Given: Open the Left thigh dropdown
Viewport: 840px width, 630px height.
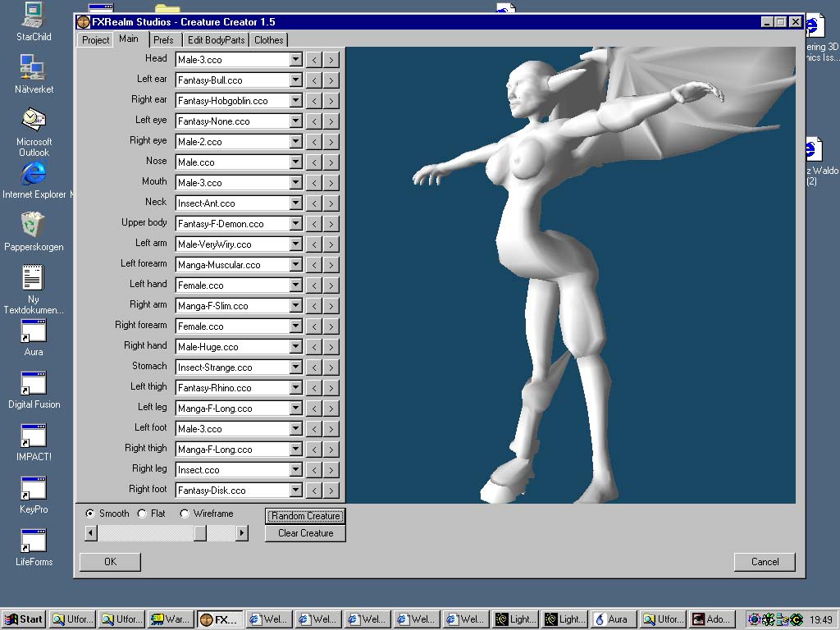Looking at the screenshot, I should [x=296, y=388].
